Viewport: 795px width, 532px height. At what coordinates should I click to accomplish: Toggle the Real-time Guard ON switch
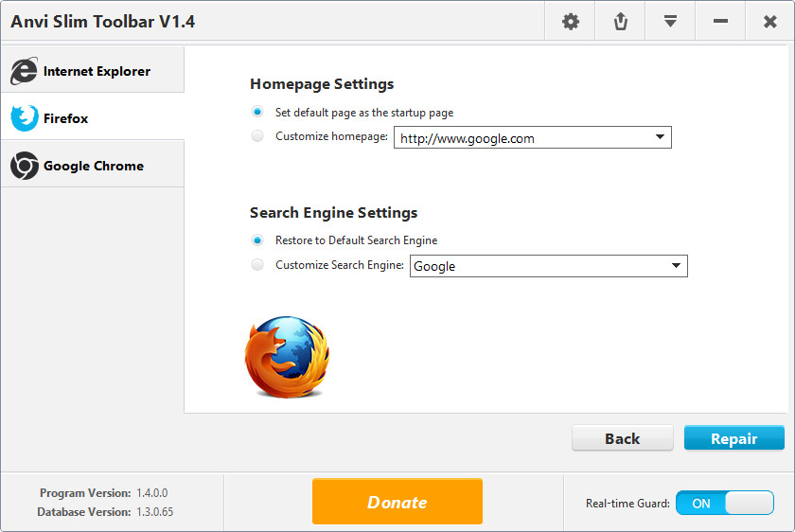(725, 503)
